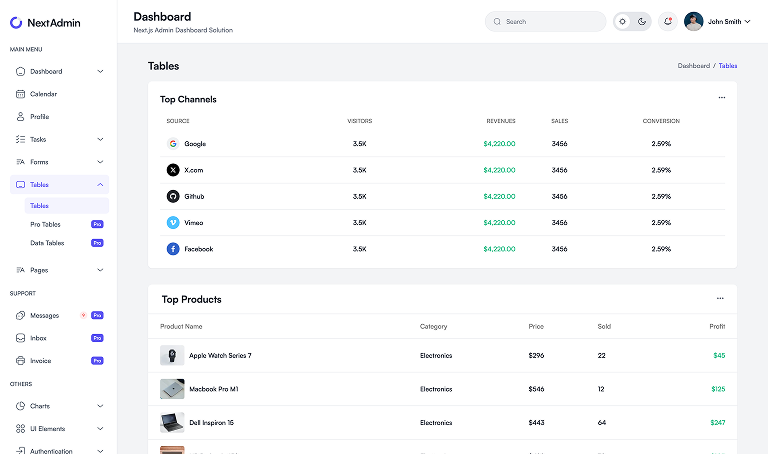Open the Top Channels more options menu

721,98
